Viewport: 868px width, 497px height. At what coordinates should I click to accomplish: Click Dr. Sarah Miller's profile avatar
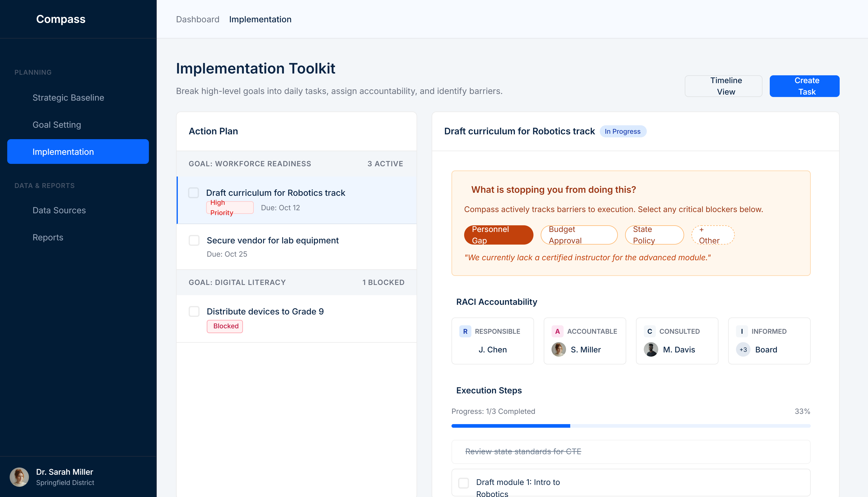(x=19, y=477)
